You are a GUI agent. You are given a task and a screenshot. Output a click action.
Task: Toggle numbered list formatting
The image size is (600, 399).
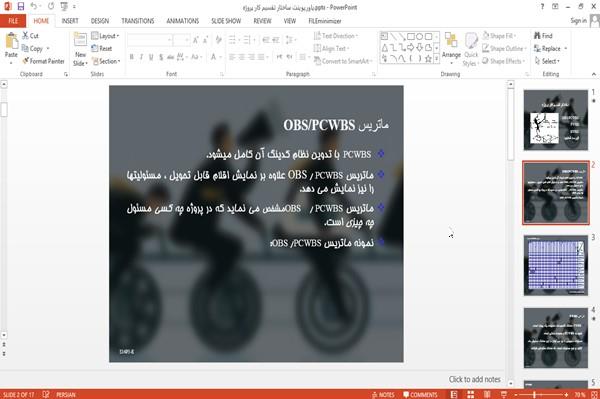248,40
